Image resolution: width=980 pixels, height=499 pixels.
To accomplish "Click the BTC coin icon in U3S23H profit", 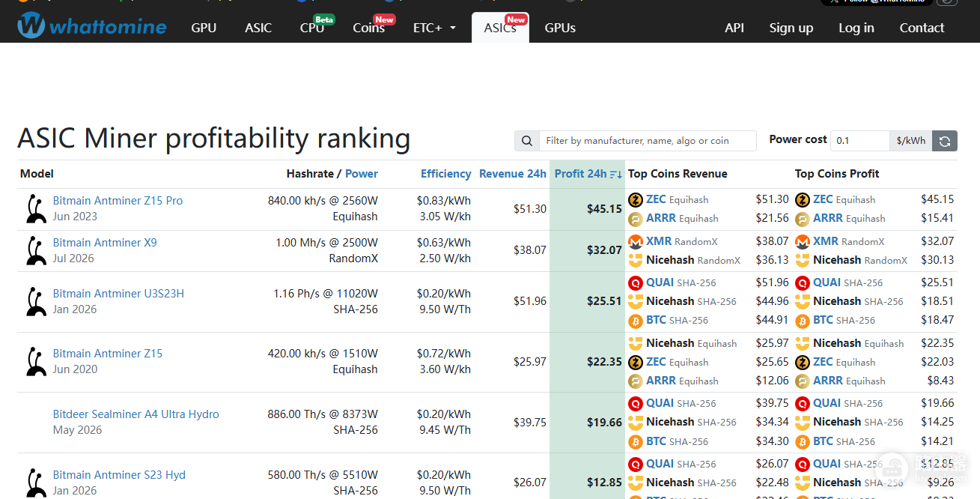I will click(x=803, y=321).
